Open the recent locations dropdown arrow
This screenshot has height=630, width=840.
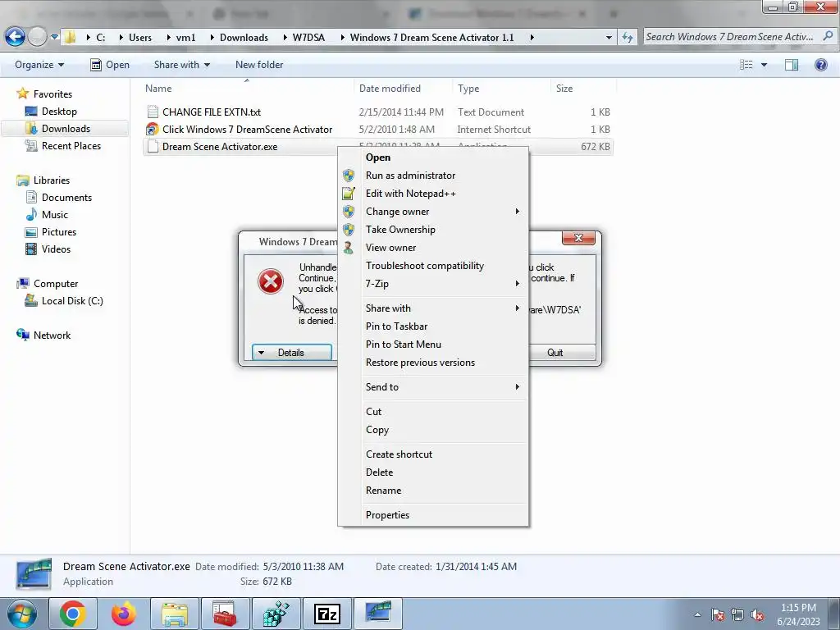click(x=54, y=37)
